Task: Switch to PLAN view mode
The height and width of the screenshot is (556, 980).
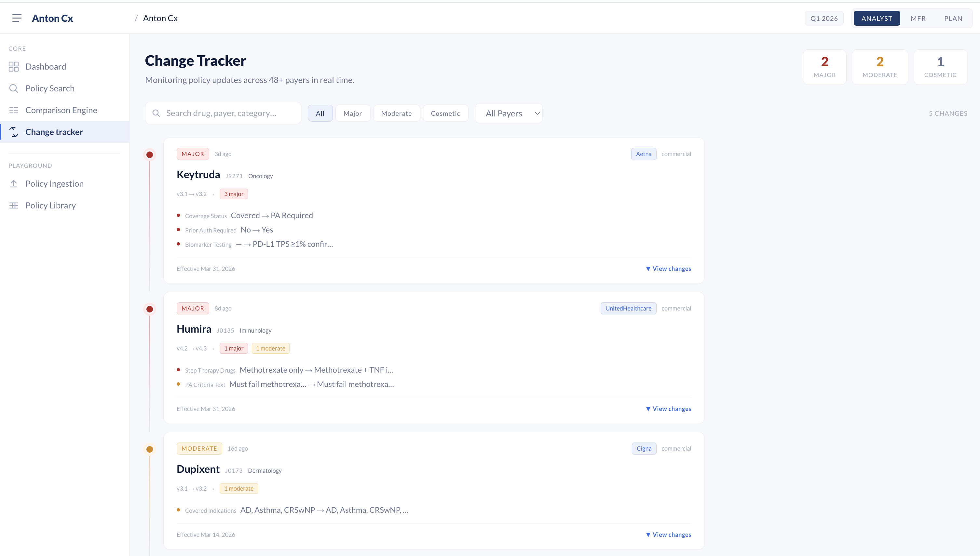Action: click(953, 18)
